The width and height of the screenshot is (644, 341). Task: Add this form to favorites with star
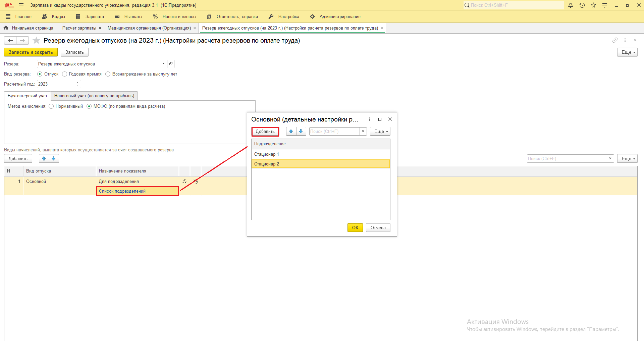point(37,41)
